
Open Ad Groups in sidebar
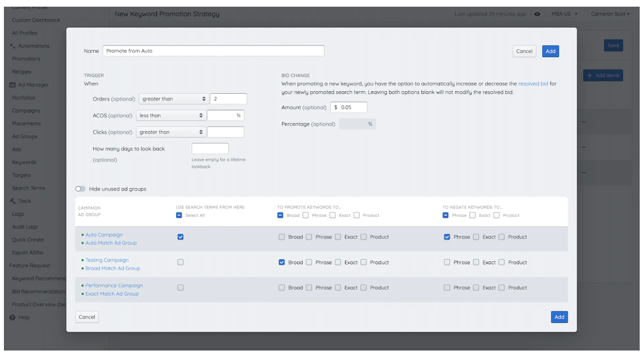pos(25,136)
